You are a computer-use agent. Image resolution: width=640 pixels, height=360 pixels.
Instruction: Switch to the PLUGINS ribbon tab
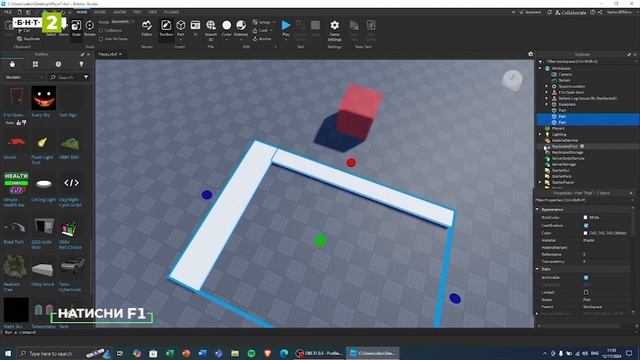pos(171,12)
